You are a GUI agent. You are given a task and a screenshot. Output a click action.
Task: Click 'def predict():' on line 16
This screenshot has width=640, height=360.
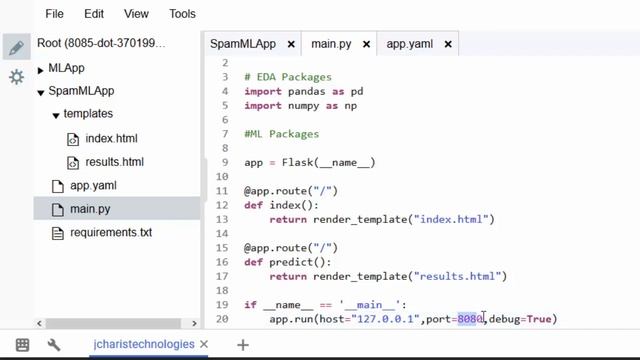coord(288,262)
